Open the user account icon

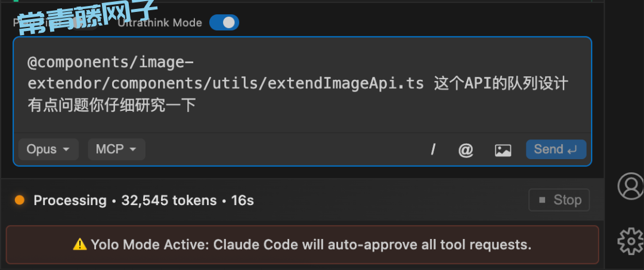tap(631, 186)
